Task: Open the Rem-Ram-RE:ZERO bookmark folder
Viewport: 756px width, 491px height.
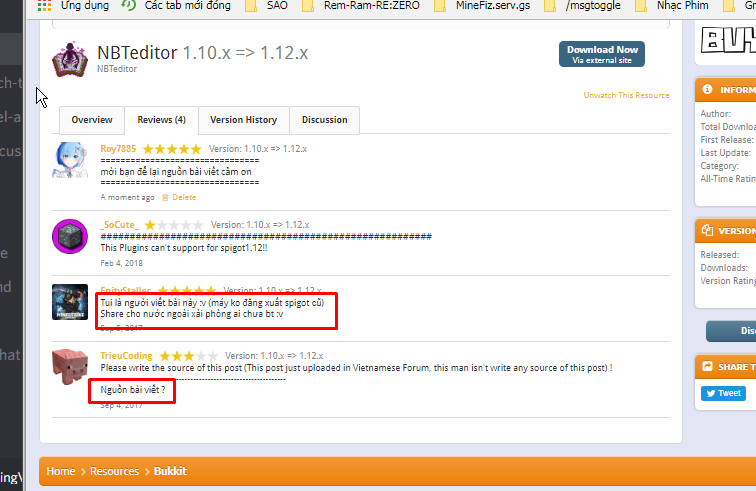Action: pyautogui.click(x=361, y=5)
